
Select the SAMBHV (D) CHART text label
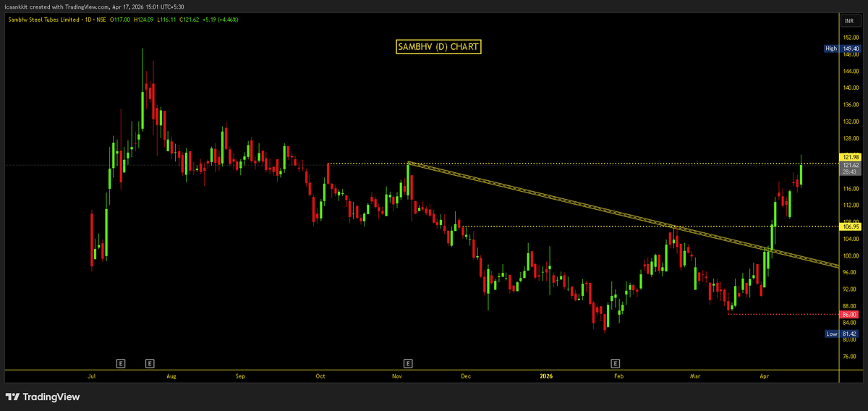tap(438, 47)
